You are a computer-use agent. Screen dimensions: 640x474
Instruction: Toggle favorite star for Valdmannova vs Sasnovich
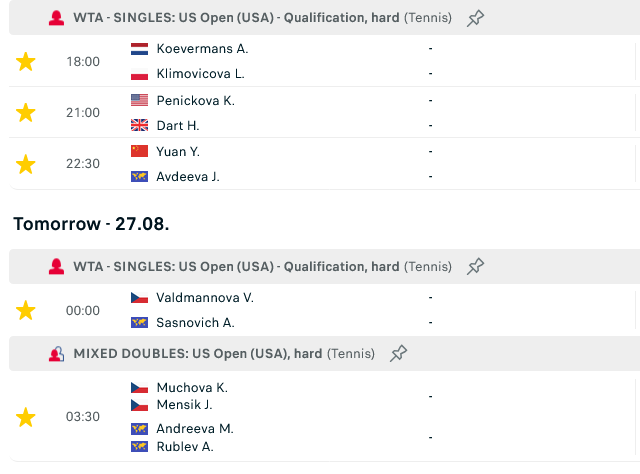(25, 310)
